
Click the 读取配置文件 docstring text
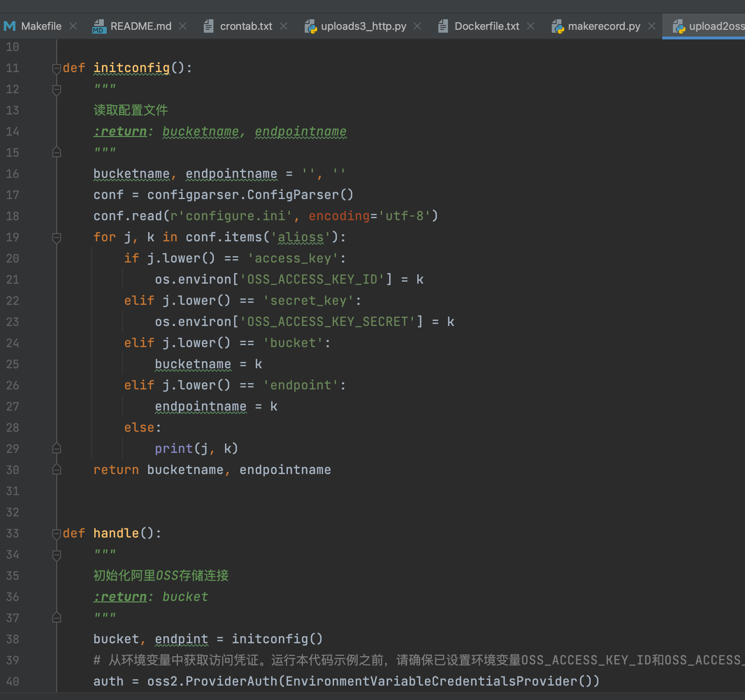point(131,111)
